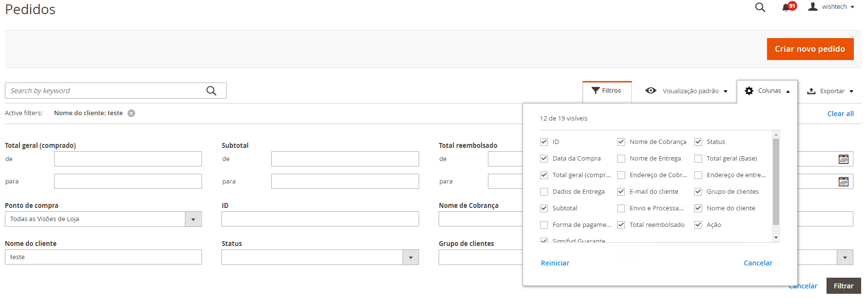Open the upper date calendar picker icon

(x=844, y=159)
